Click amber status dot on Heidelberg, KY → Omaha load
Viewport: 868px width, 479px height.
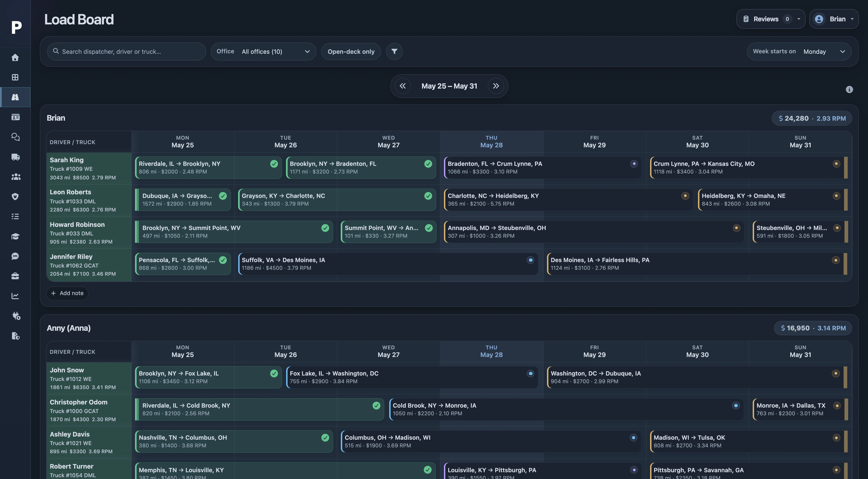836,196
